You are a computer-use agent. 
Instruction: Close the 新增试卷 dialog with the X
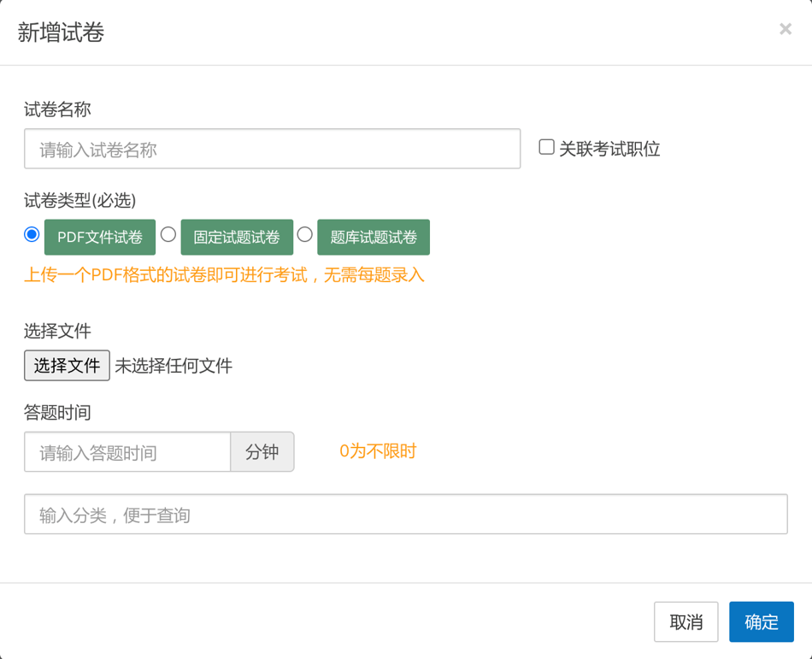pyautogui.click(x=785, y=30)
